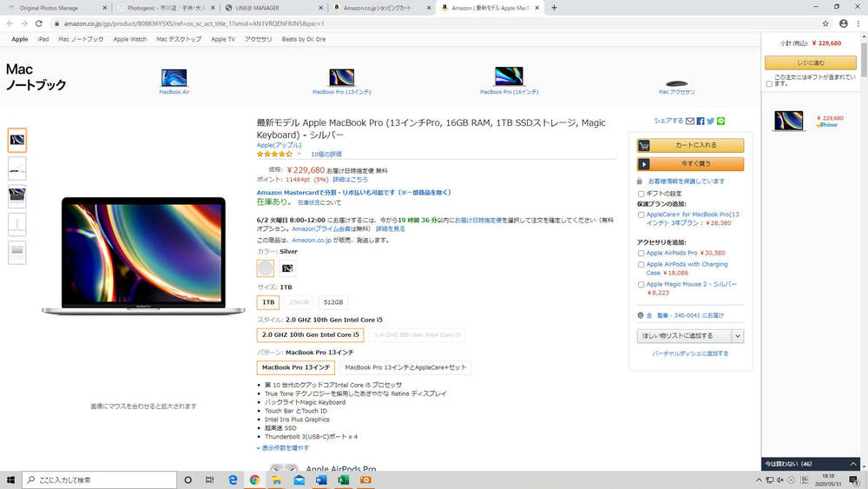Click the 今すぐ買う button

tap(690, 164)
